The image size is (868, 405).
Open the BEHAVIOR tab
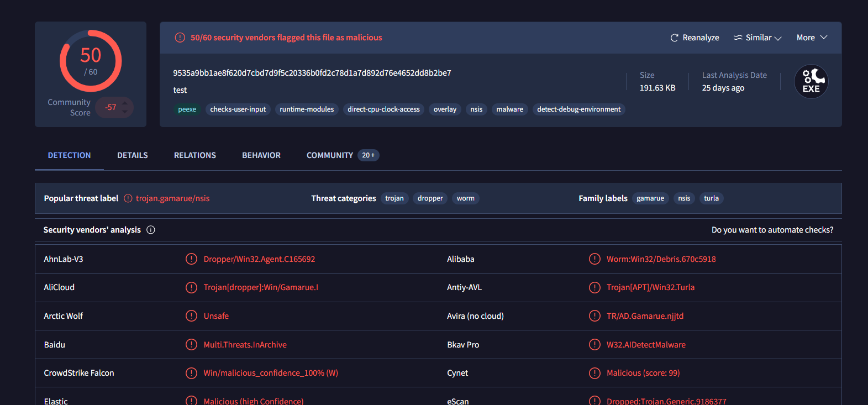pos(261,155)
